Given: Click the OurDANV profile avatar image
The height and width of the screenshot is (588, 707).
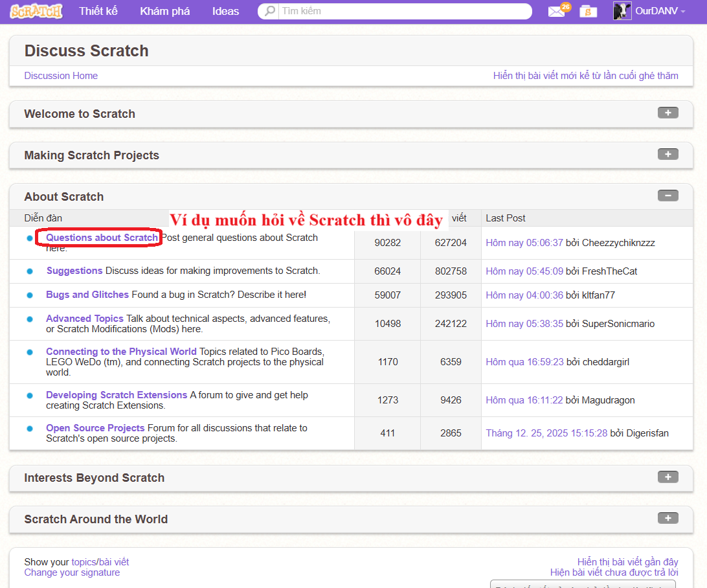Looking at the screenshot, I should (622, 10).
